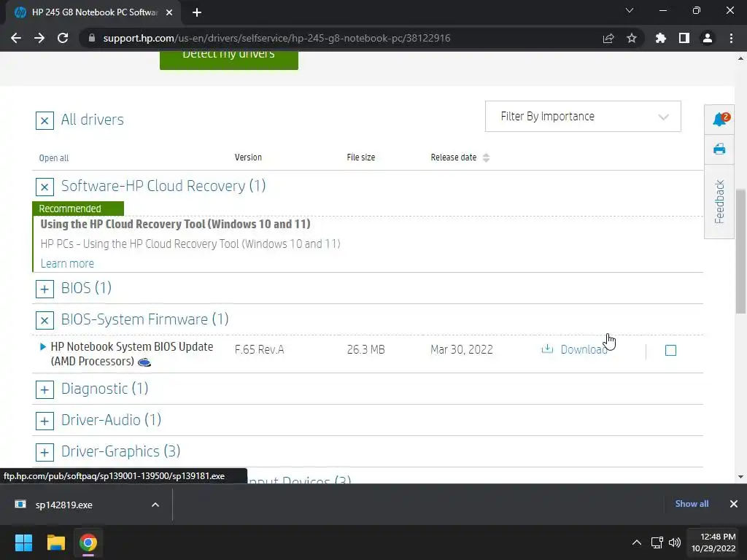Sort drivers by Release date arrows

click(x=486, y=157)
